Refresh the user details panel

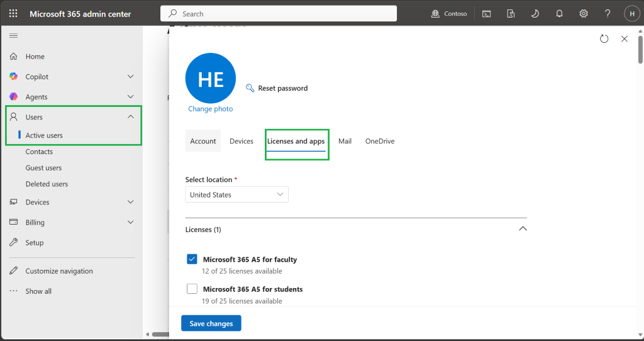[604, 38]
